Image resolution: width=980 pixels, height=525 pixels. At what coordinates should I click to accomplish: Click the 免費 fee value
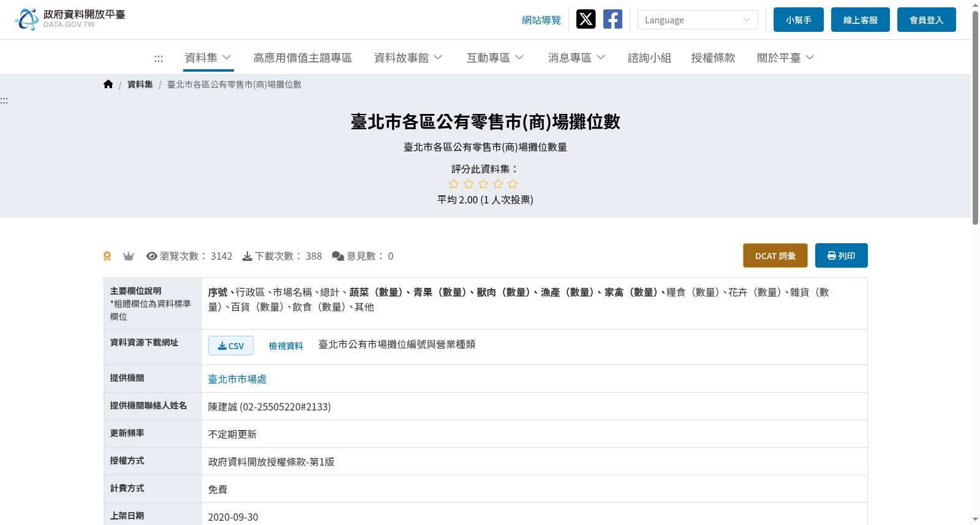[x=218, y=489]
